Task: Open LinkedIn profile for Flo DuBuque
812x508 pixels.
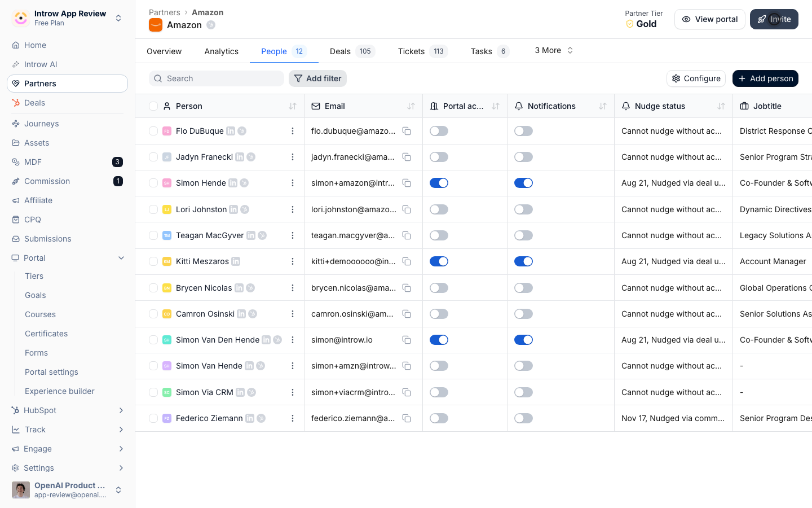Action: [231, 131]
